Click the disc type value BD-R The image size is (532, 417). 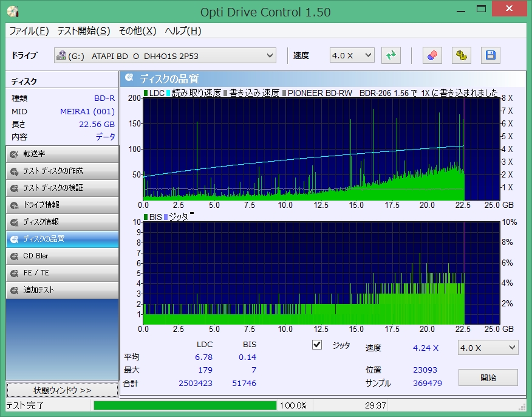[104, 98]
